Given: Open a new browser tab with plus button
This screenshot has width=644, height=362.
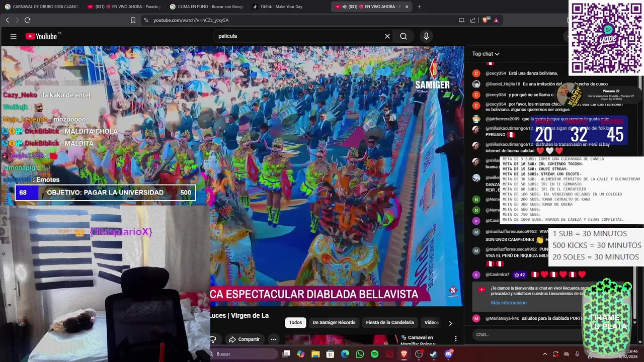Looking at the screenshot, I should [419, 7].
